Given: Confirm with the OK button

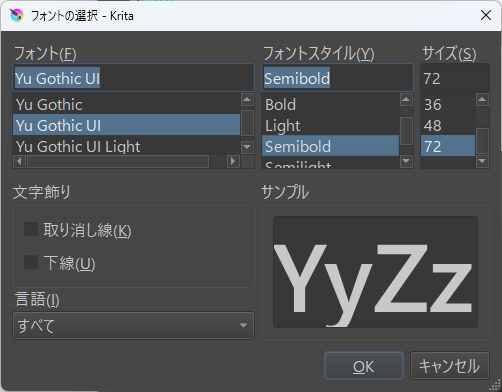Looking at the screenshot, I should click(364, 366).
